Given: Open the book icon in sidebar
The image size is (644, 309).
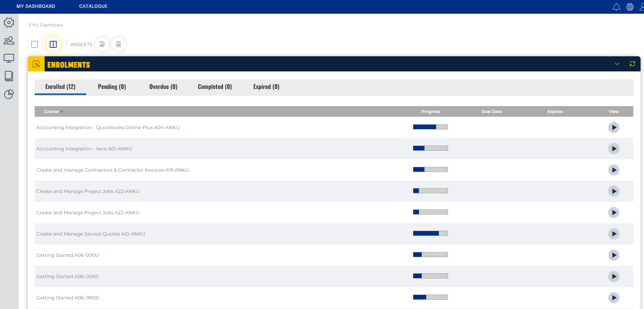Looking at the screenshot, I should [9, 76].
